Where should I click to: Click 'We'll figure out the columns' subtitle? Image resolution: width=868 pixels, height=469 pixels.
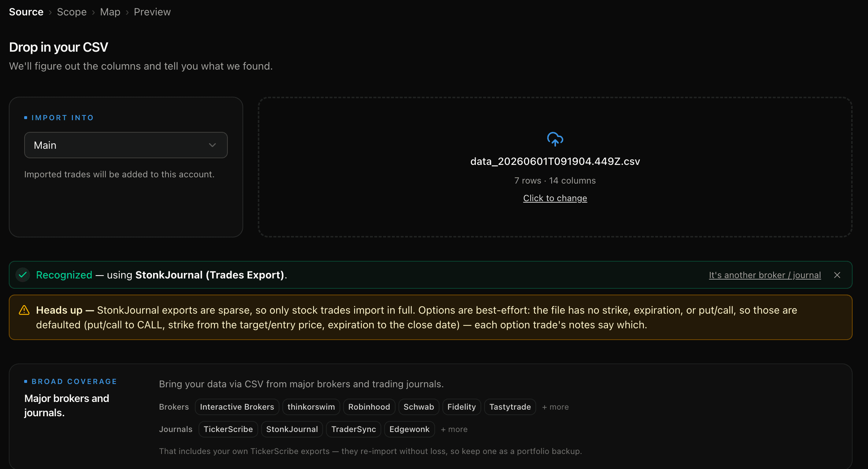[x=141, y=66]
